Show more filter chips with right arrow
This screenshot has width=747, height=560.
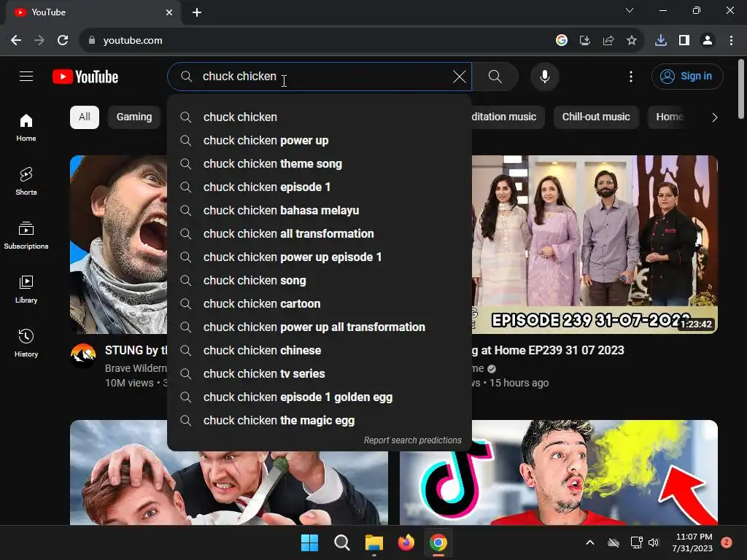(x=714, y=117)
